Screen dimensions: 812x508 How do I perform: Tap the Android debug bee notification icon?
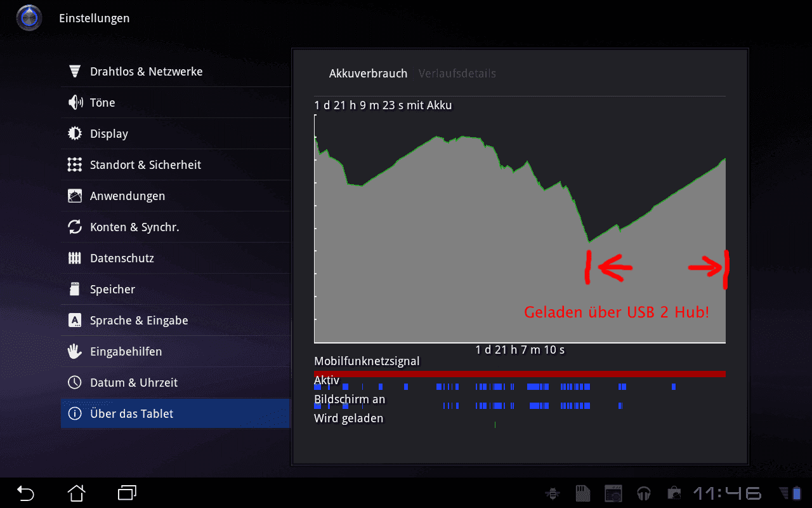pos(553,493)
